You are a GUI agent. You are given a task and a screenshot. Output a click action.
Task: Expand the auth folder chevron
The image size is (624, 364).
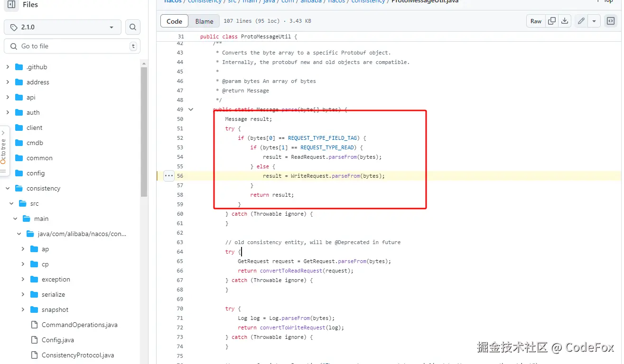pyautogui.click(x=8, y=112)
